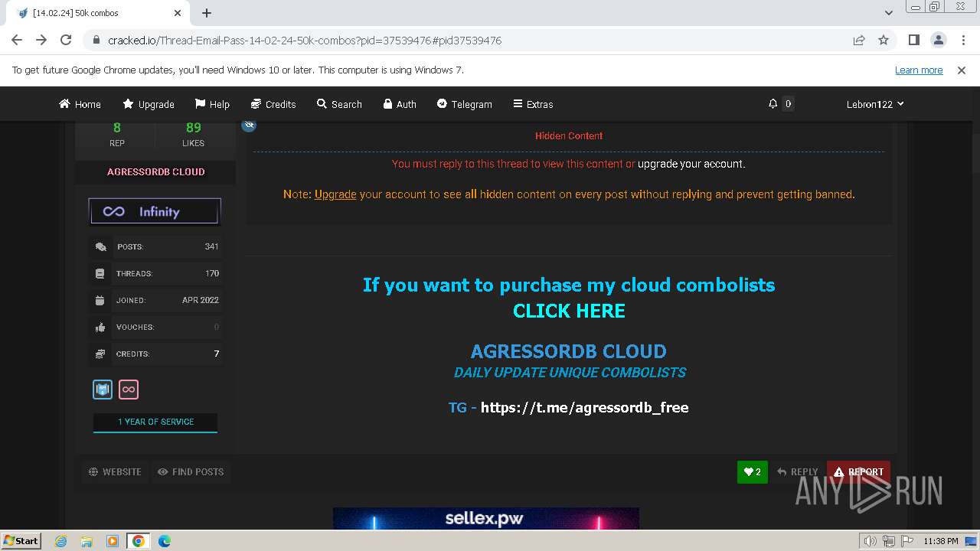Open Microsoft Edge from the taskbar

[x=165, y=541]
